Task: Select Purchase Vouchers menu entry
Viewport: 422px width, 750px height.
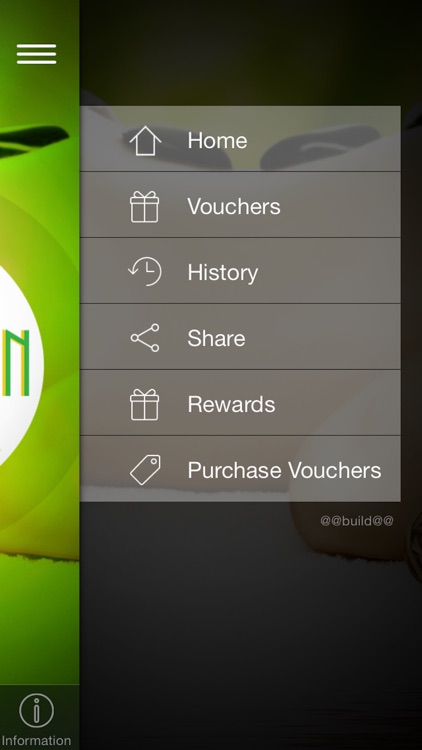Action: [240, 469]
